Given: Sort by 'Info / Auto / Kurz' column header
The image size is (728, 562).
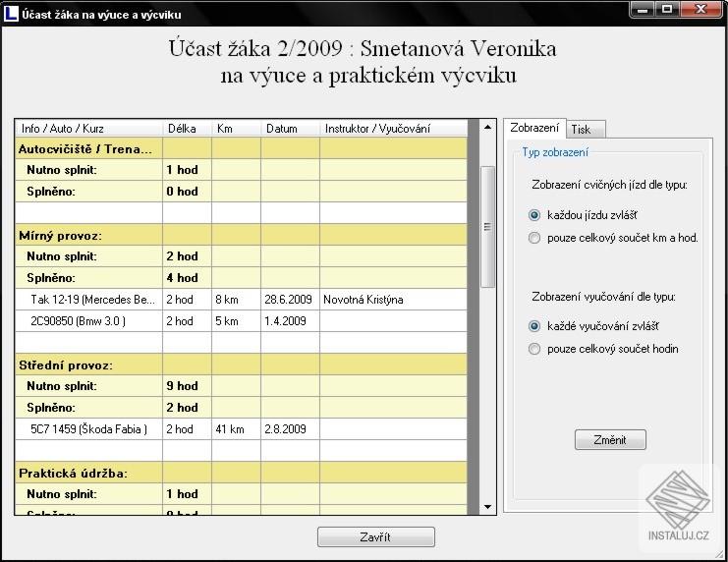Looking at the screenshot, I should pyautogui.click(x=88, y=129).
